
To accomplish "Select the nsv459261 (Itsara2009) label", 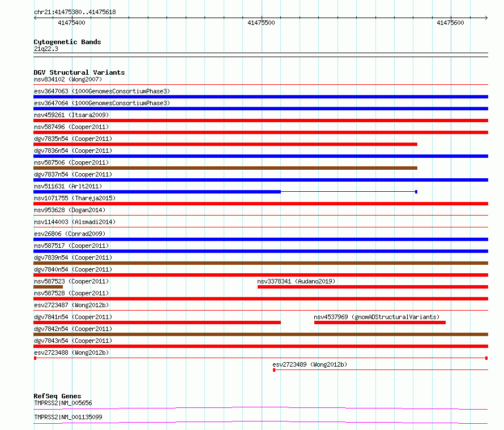I will (71, 115).
